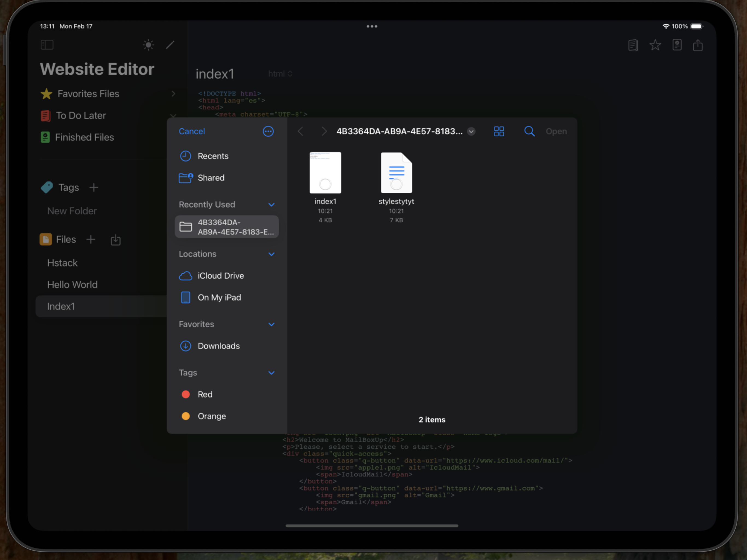747x560 pixels.
Task: Select the New Folder tag entry
Action: [x=72, y=211]
